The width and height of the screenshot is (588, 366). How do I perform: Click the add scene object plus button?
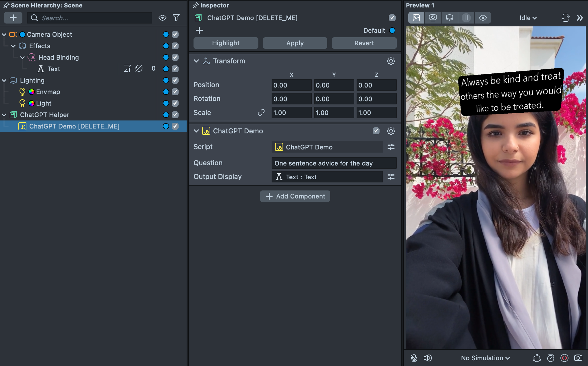point(13,18)
